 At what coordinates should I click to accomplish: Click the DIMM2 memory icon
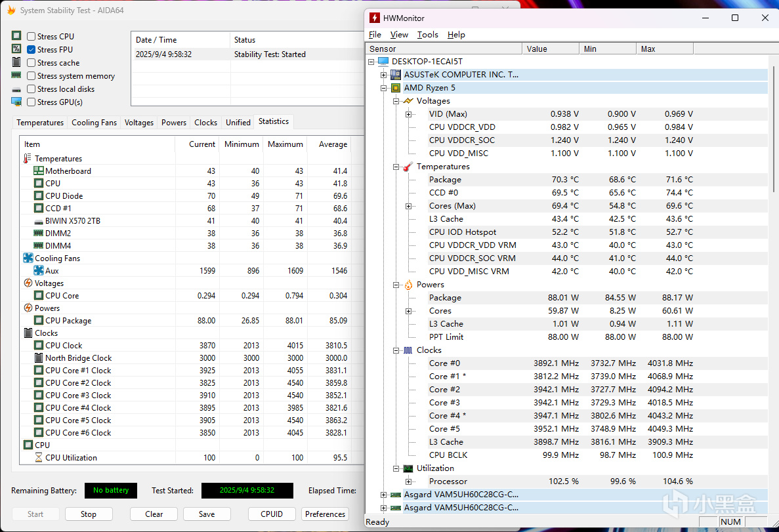click(x=38, y=233)
